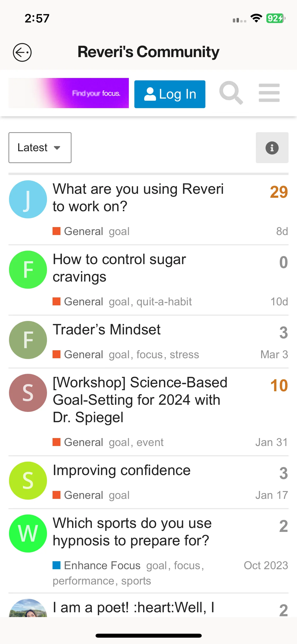Open 'How to control sugar cravings' topic
297x644 pixels.
point(119,268)
